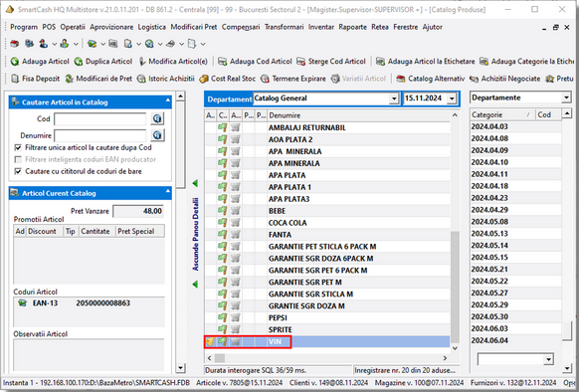Click the Istoric Achizitii icon
The height and width of the screenshot is (392, 579).
(141, 79)
